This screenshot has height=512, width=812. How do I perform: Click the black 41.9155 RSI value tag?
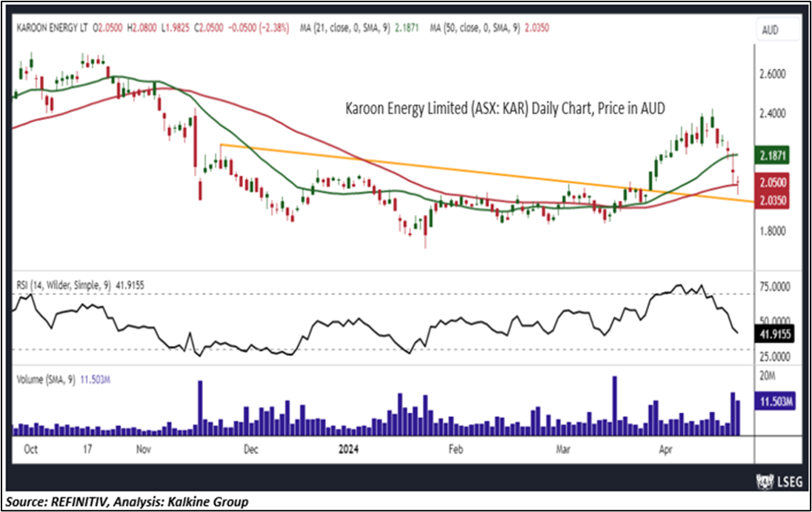click(775, 334)
